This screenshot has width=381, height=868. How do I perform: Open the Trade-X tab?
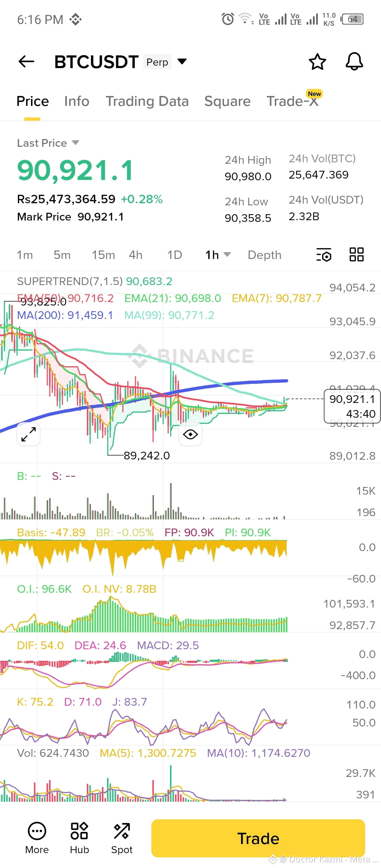pyautogui.click(x=292, y=101)
